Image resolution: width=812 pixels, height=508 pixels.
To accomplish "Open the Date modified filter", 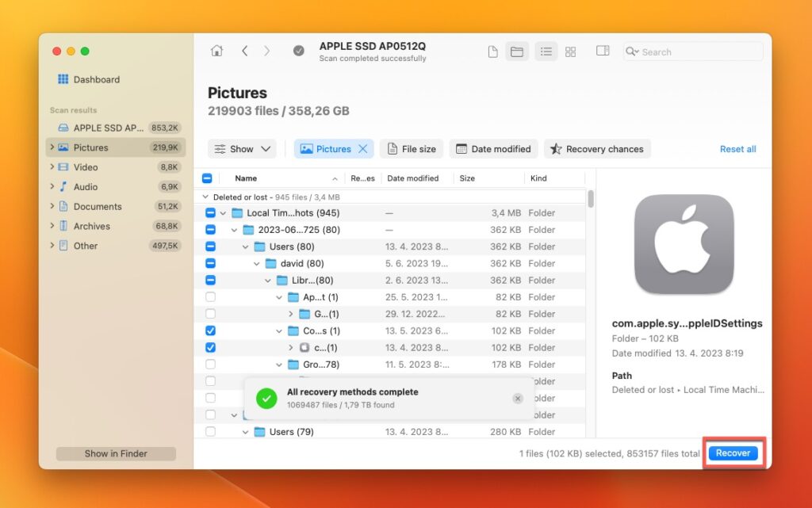I will pyautogui.click(x=493, y=148).
